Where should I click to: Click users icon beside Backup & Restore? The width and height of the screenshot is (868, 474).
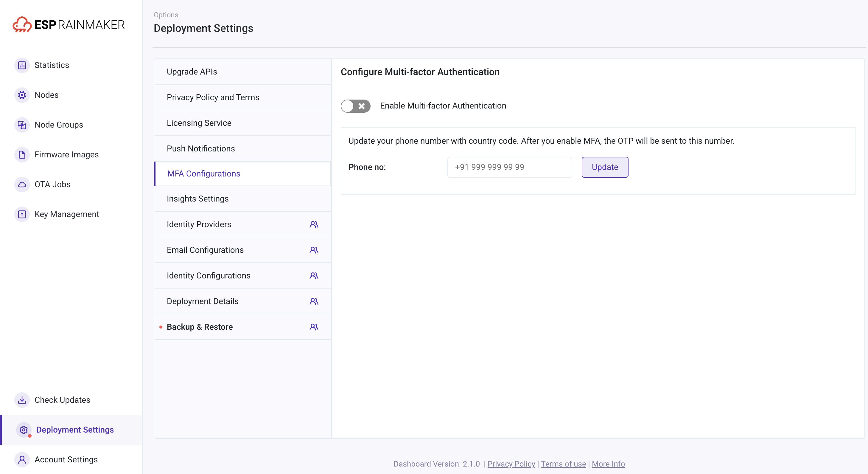(314, 327)
